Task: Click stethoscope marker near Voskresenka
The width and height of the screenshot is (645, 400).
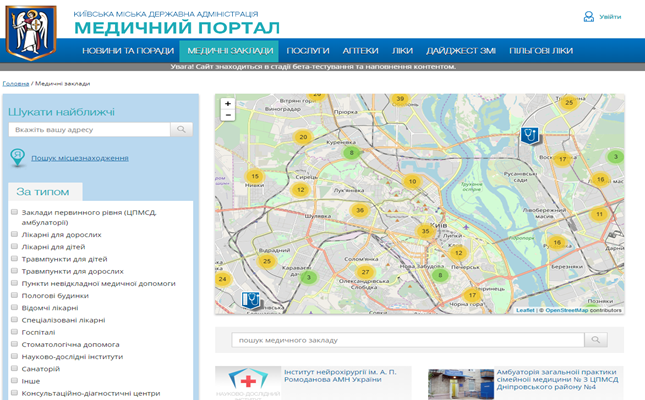Action: click(x=530, y=135)
